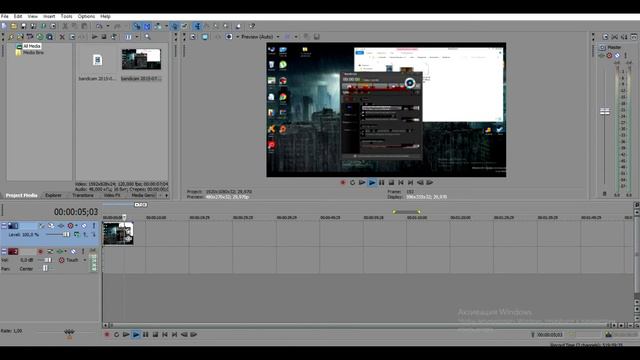Switch to the Video FX tab
Image resolution: width=640 pixels, height=360 pixels.
(x=112, y=196)
